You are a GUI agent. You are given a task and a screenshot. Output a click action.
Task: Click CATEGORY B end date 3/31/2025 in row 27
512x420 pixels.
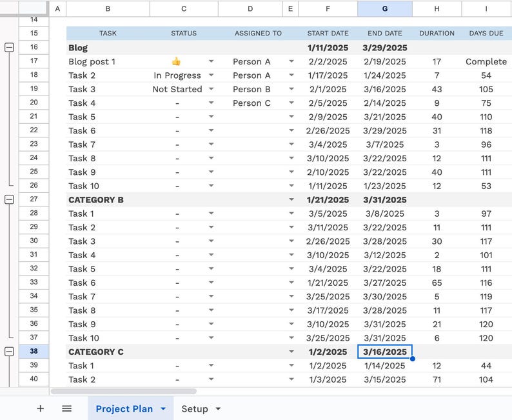[385, 199]
